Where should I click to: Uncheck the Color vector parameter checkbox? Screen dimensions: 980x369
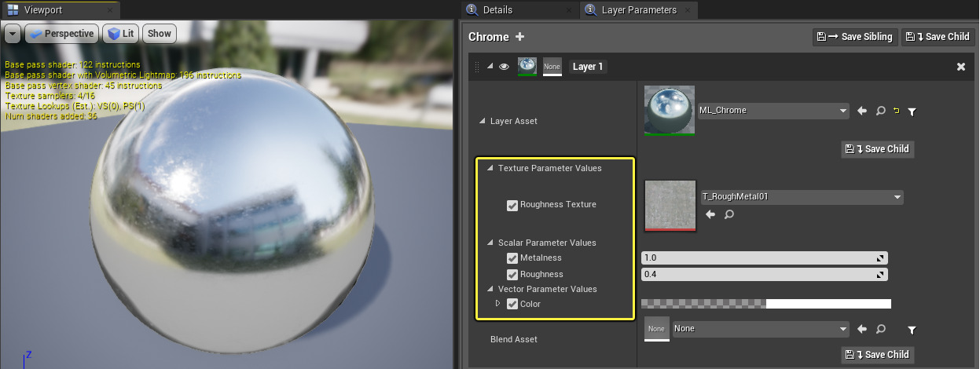tap(512, 304)
